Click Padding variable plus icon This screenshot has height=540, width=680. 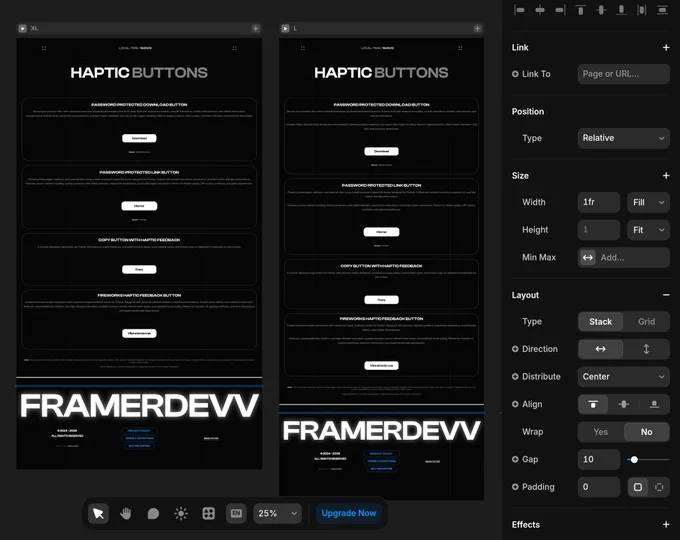(515, 487)
